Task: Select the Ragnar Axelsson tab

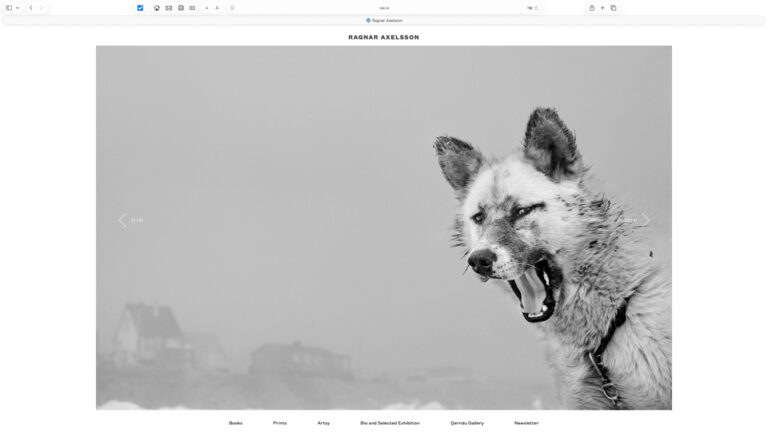Action: click(x=384, y=20)
